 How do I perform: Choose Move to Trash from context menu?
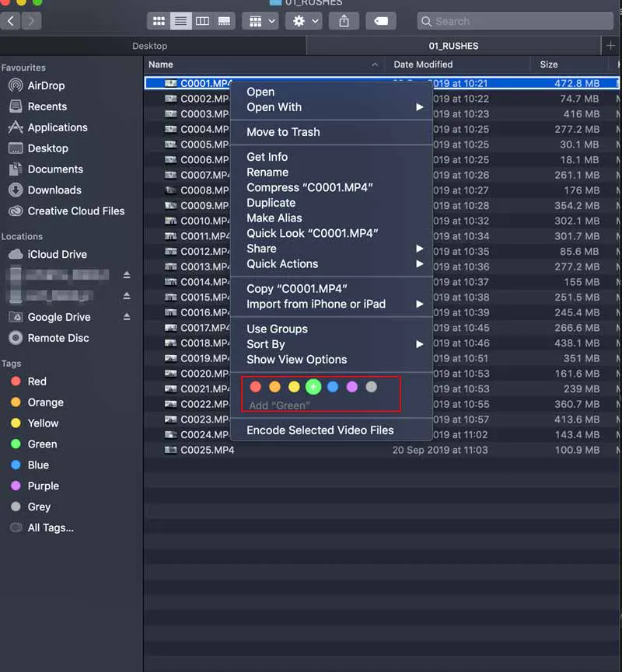pyautogui.click(x=283, y=132)
